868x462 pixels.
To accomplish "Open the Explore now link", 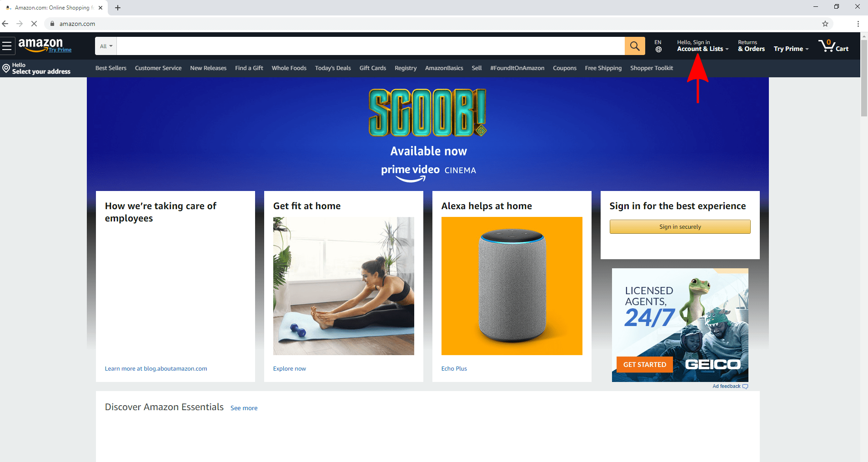I will (290, 369).
